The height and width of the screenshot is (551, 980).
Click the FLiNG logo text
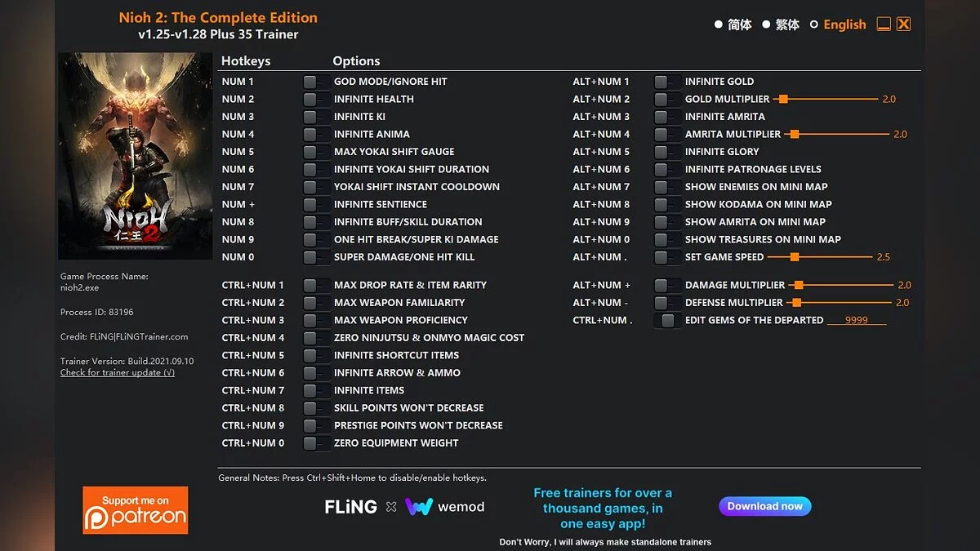[351, 507]
